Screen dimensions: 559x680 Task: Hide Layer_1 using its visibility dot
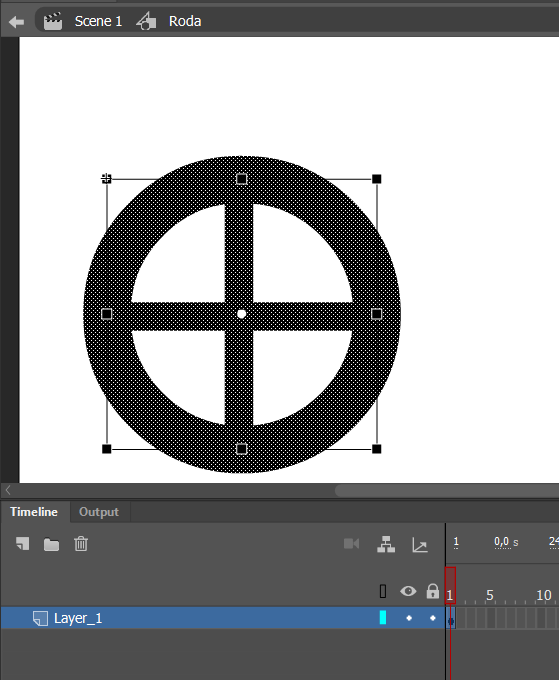(x=409, y=618)
